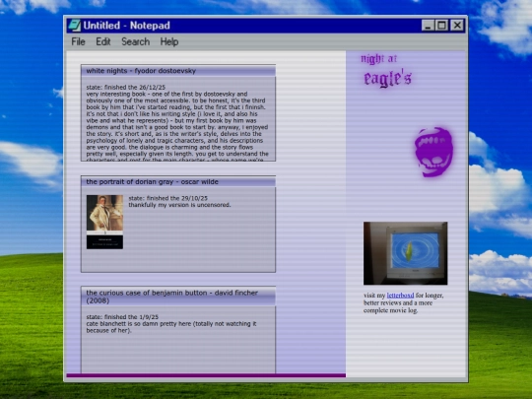Click the 'curious case of benjamin button' heading
Viewport: 532px width, 399px height.
(172, 297)
